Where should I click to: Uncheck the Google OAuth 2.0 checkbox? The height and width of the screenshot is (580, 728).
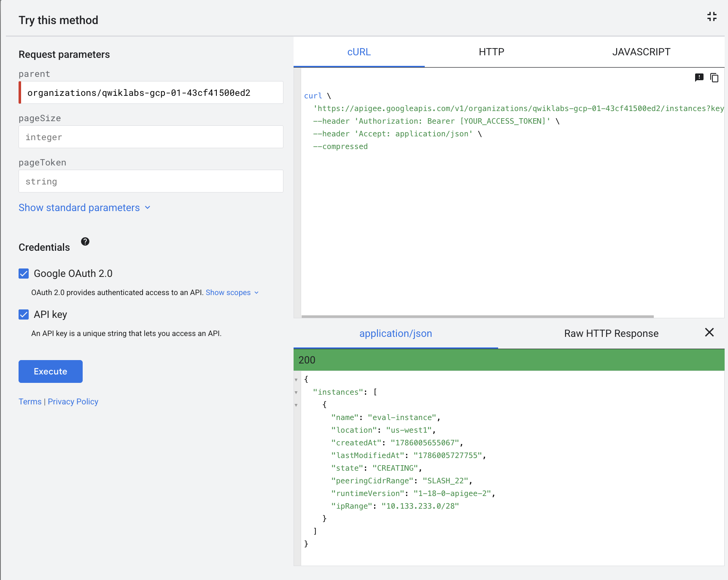pyautogui.click(x=24, y=274)
